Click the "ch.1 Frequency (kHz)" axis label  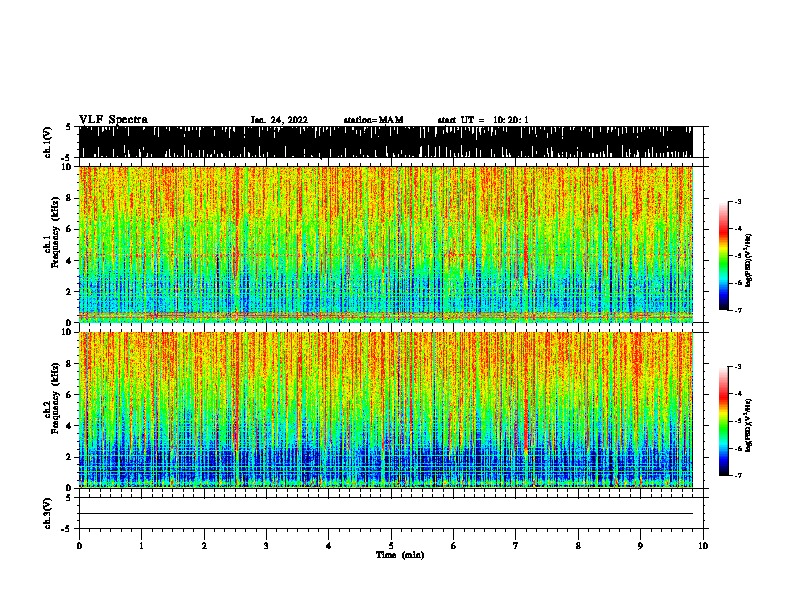coord(51,232)
